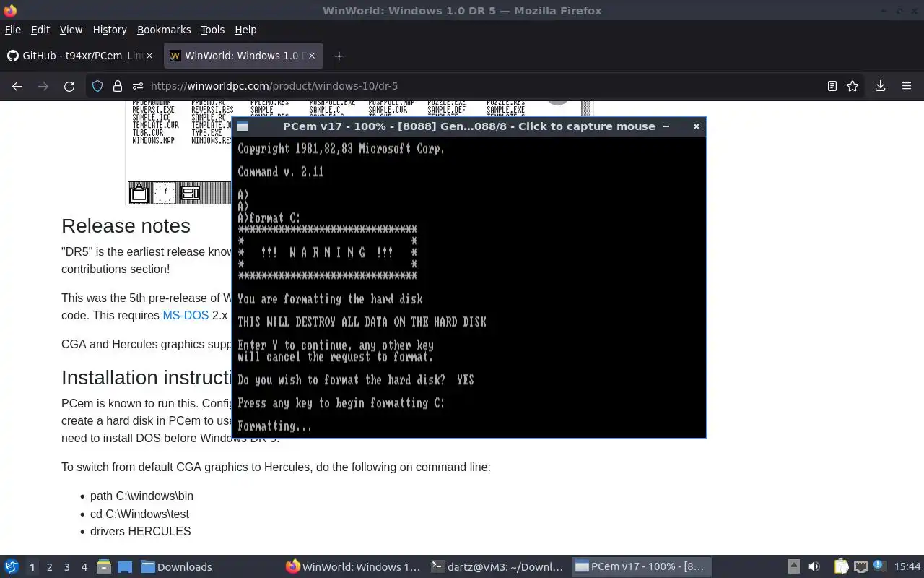The height and width of the screenshot is (578, 924).
Task: Select the WinWorld: Windows 1.0 tab
Action: point(243,56)
